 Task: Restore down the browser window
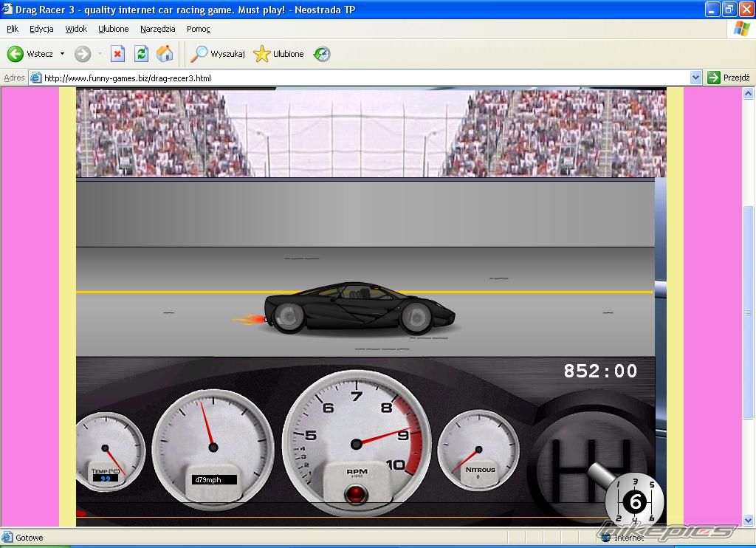coord(729,9)
